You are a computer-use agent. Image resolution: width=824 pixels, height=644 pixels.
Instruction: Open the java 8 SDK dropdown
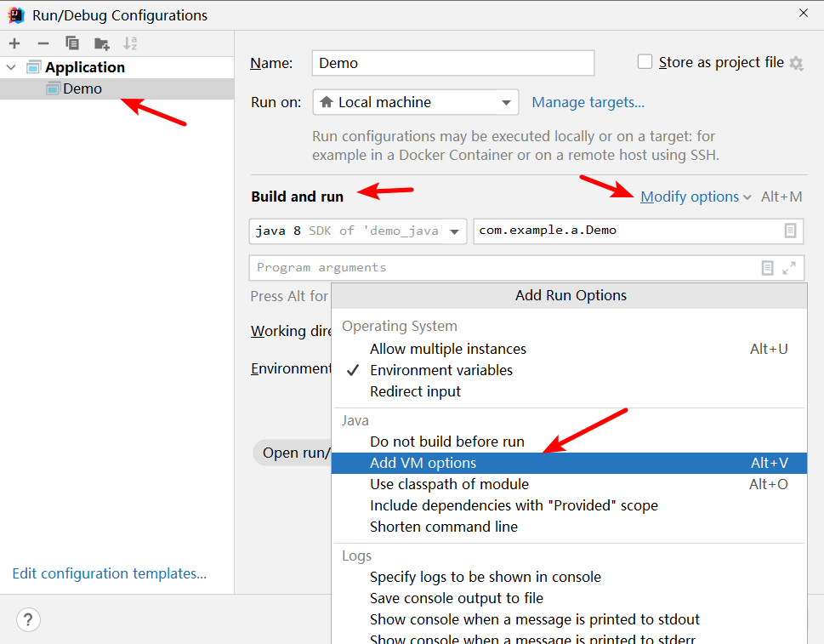[357, 231]
